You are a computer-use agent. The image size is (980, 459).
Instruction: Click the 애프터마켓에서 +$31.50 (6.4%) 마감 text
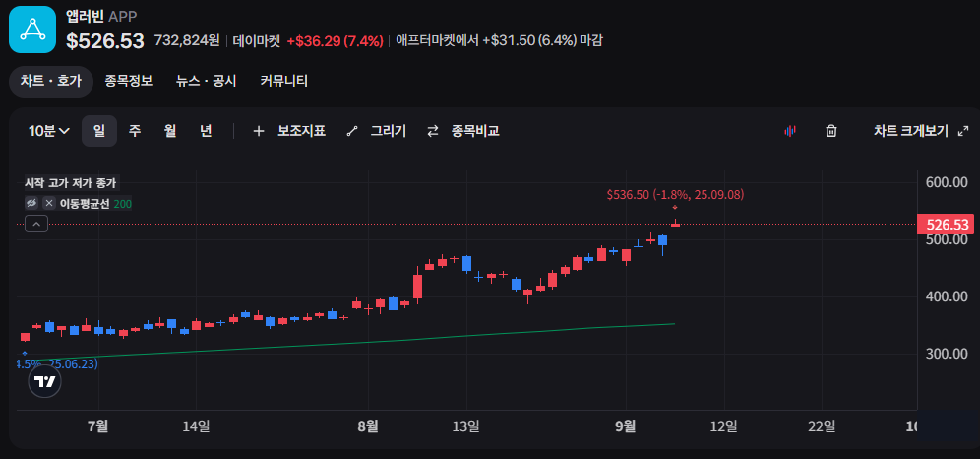click(x=500, y=41)
